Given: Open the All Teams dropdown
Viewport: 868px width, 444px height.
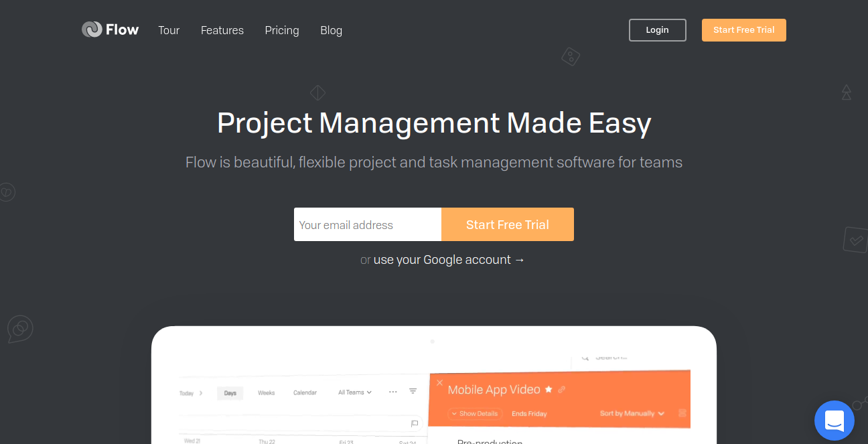Looking at the screenshot, I should tap(355, 392).
